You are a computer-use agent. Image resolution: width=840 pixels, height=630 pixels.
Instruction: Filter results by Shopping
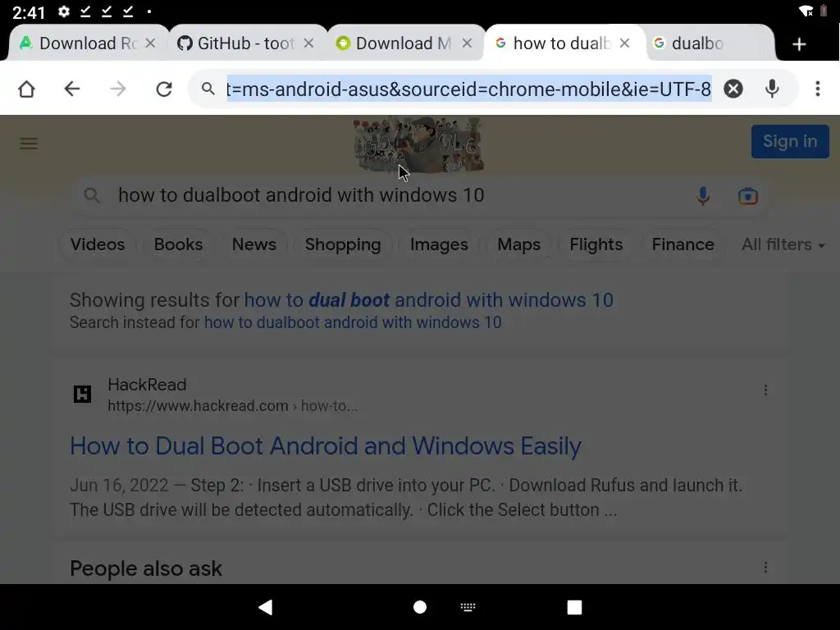coord(343,244)
